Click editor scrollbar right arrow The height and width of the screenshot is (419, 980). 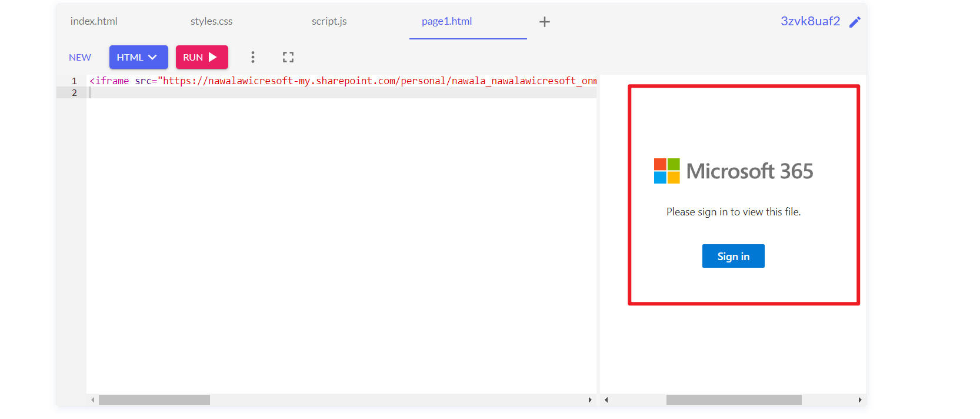pyautogui.click(x=590, y=400)
